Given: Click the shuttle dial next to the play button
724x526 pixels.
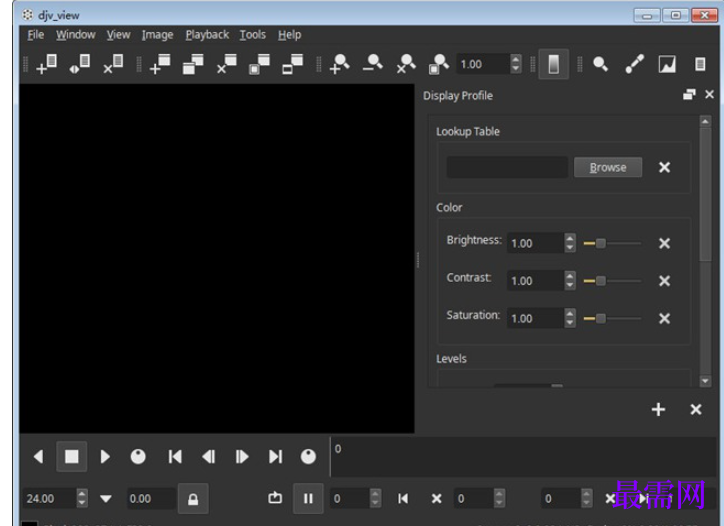Looking at the screenshot, I should tap(138, 457).
